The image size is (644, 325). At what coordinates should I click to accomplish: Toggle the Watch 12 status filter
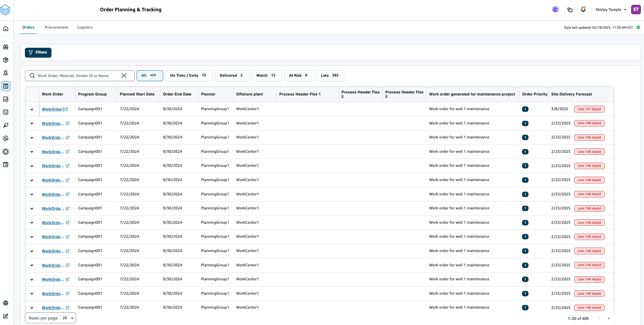click(266, 75)
